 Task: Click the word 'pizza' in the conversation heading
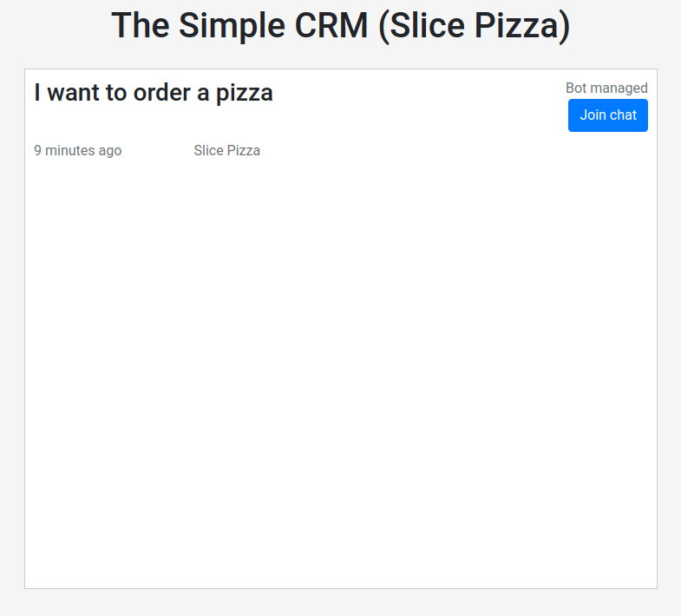pyautogui.click(x=244, y=93)
